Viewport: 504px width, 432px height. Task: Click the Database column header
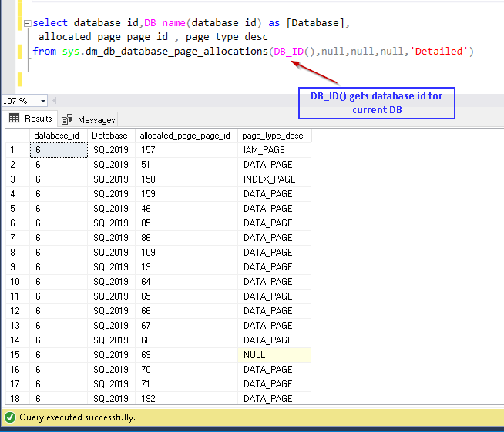pyautogui.click(x=109, y=136)
